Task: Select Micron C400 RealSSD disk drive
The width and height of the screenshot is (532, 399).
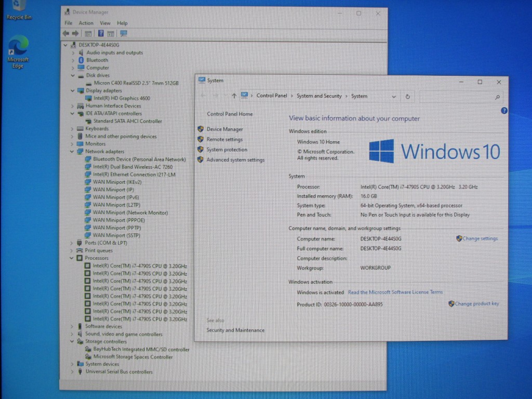Action: click(136, 83)
